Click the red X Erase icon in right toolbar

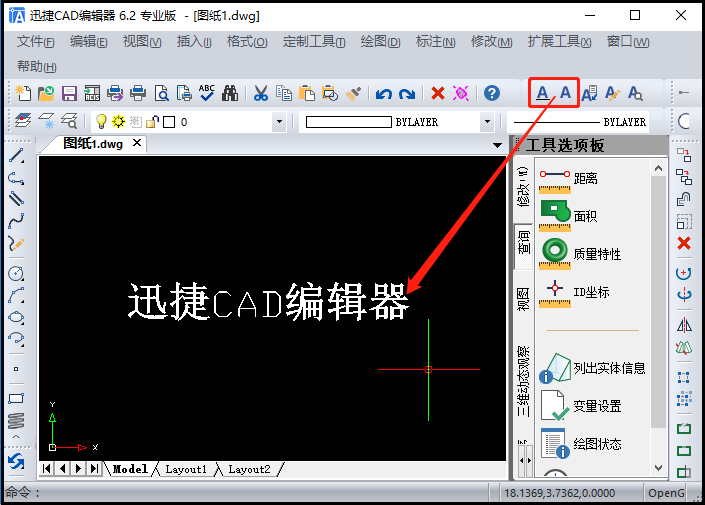click(x=684, y=243)
